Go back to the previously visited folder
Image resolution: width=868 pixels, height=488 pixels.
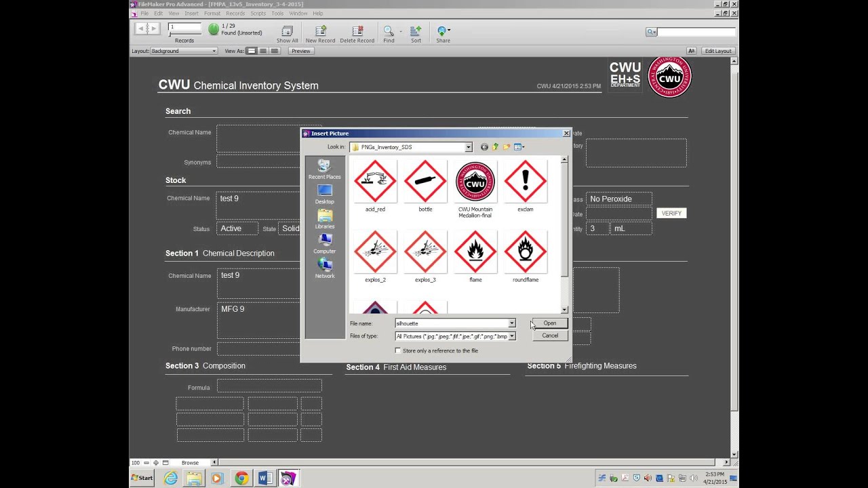484,147
